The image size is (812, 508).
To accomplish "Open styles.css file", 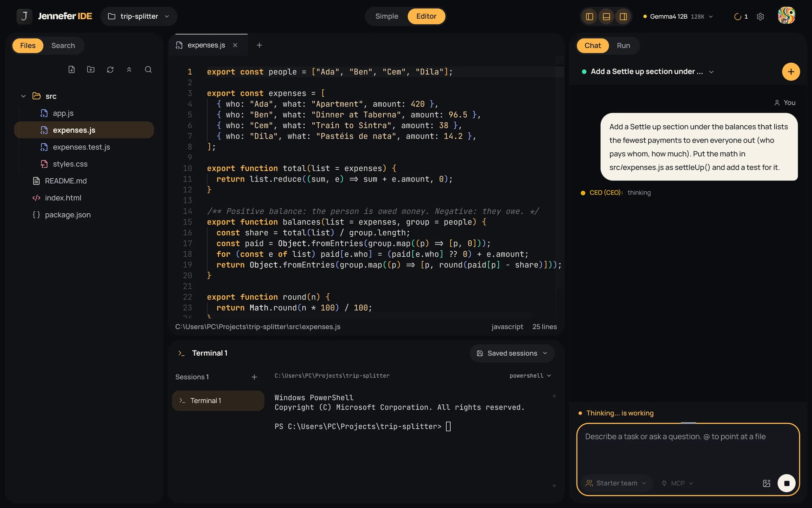I will (84, 164).
